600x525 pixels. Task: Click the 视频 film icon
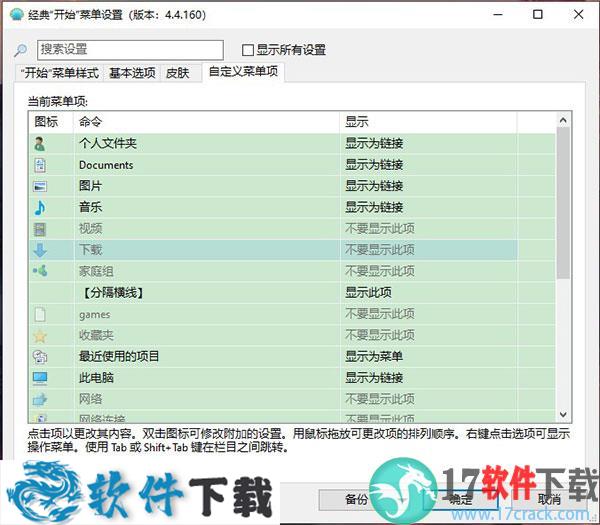[40, 229]
